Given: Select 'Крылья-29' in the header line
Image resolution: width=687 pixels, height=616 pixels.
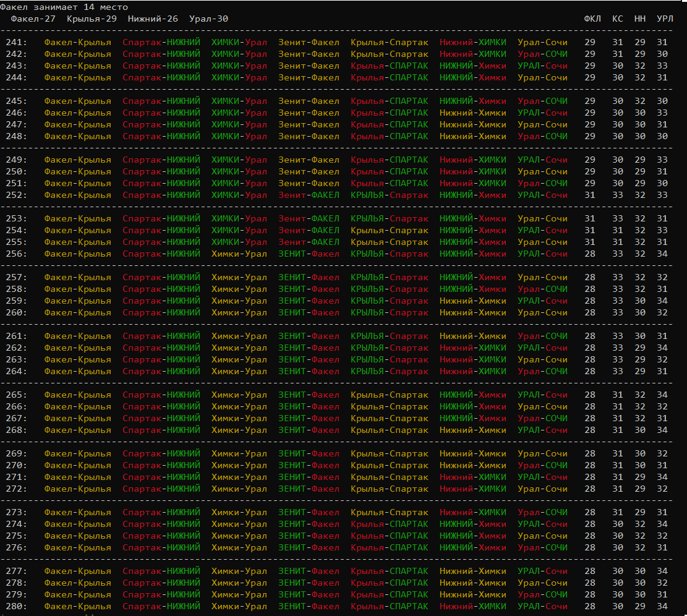Looking at the screenshot, I should tap(92, 19).
